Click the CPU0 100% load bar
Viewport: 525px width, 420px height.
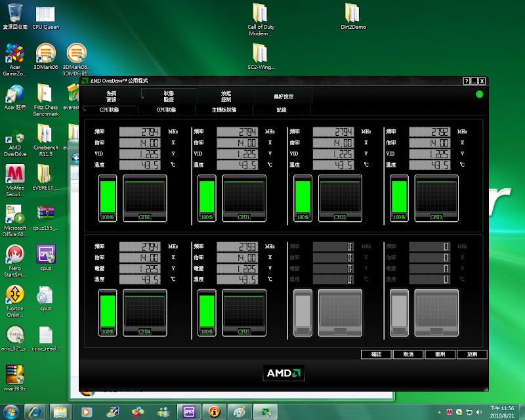[x=108, y=198]
